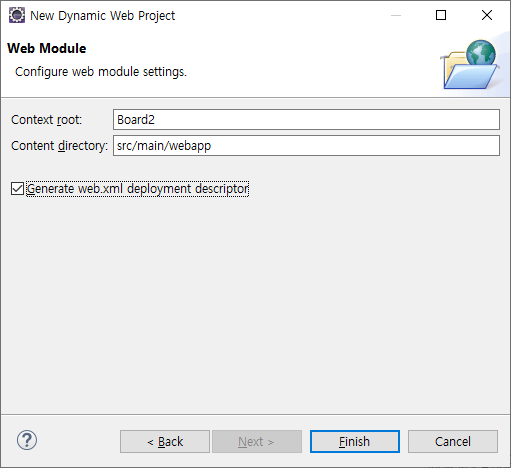Minimize the New Dynamic Web Project dialog

(396, 15)
